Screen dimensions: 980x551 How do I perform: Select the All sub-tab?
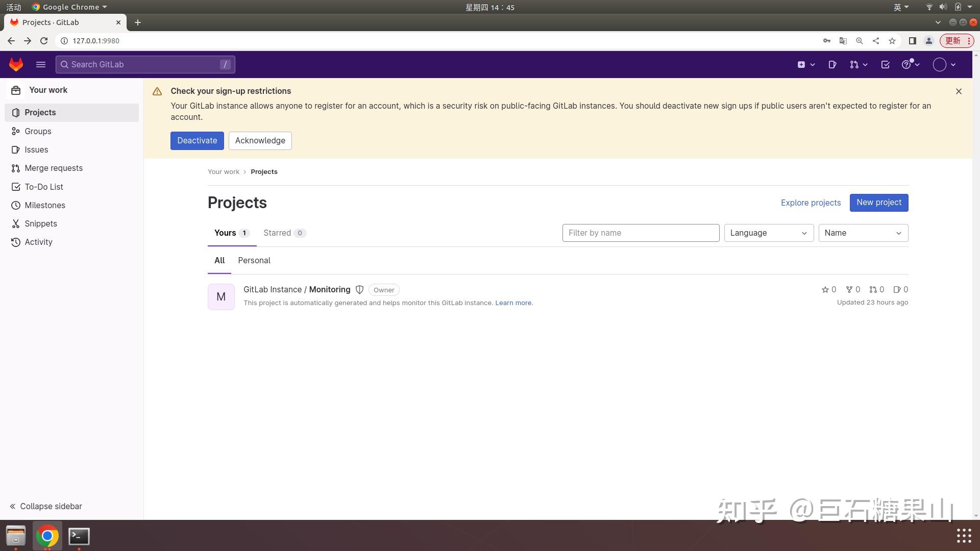pyautogui.click(x=219, y=261)
